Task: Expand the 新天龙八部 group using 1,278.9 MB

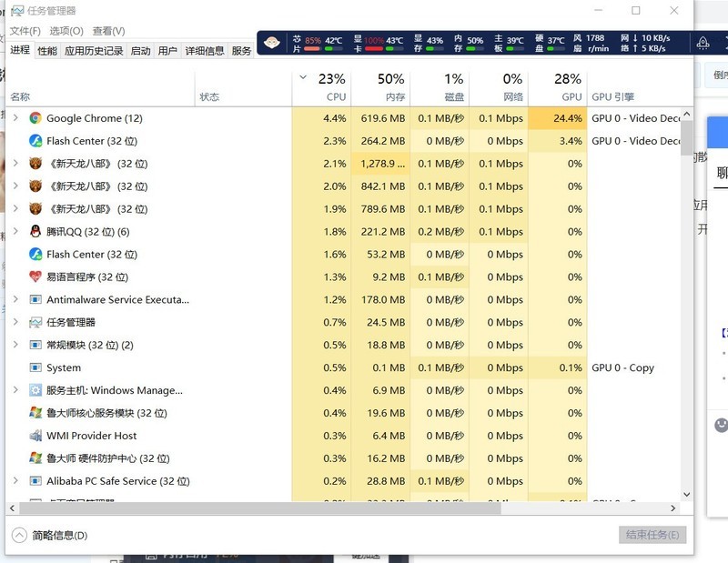Action: click(x=15, y=164)
